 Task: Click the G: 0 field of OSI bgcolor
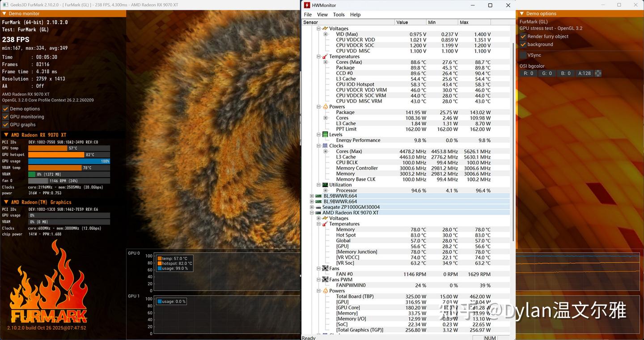coord(547,73)
